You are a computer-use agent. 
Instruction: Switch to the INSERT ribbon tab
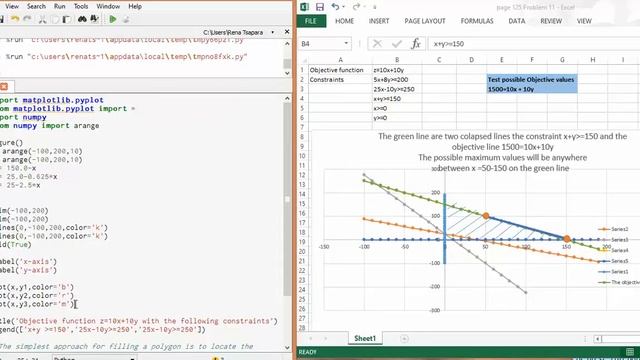(x=379, y=21)
